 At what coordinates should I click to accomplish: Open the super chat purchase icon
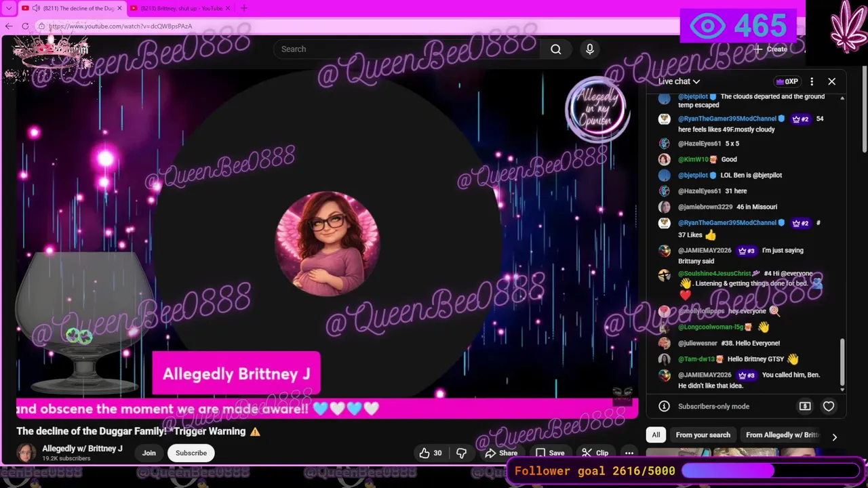coord(805,407)
